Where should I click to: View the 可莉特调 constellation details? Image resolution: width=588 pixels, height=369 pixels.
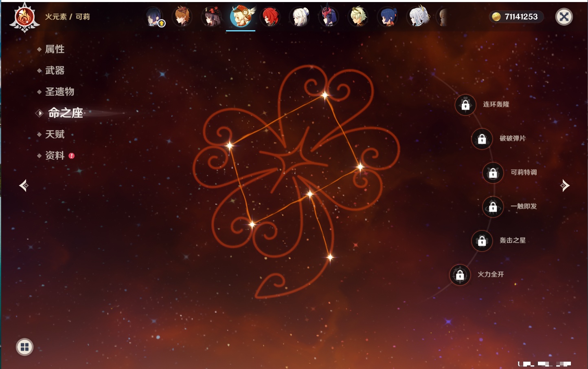524,172
